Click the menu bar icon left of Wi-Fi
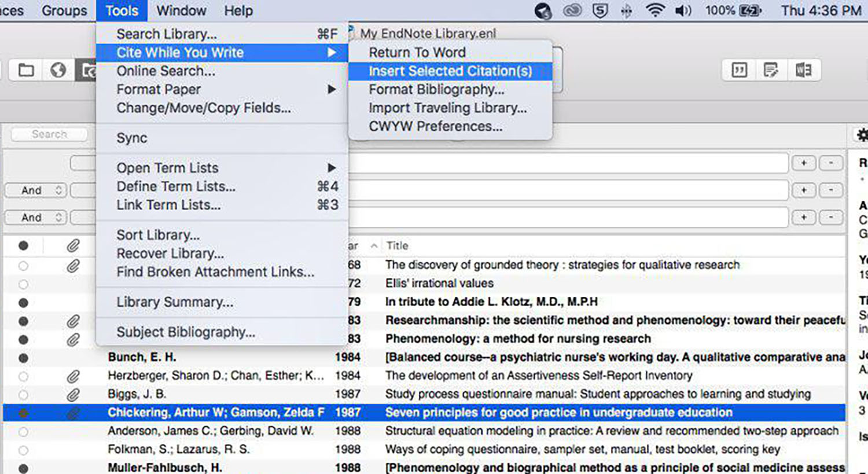The image size is (868, 474). tap(627, 11)
